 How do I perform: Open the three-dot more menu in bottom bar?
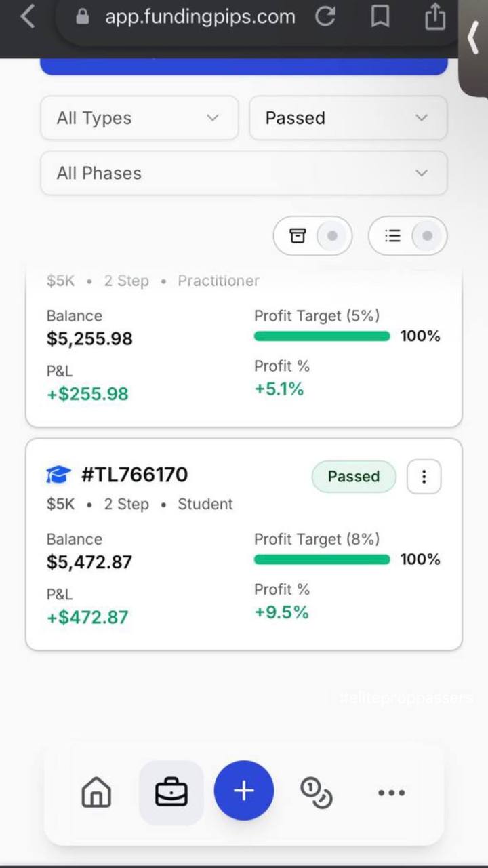click(x=391, y=792)
